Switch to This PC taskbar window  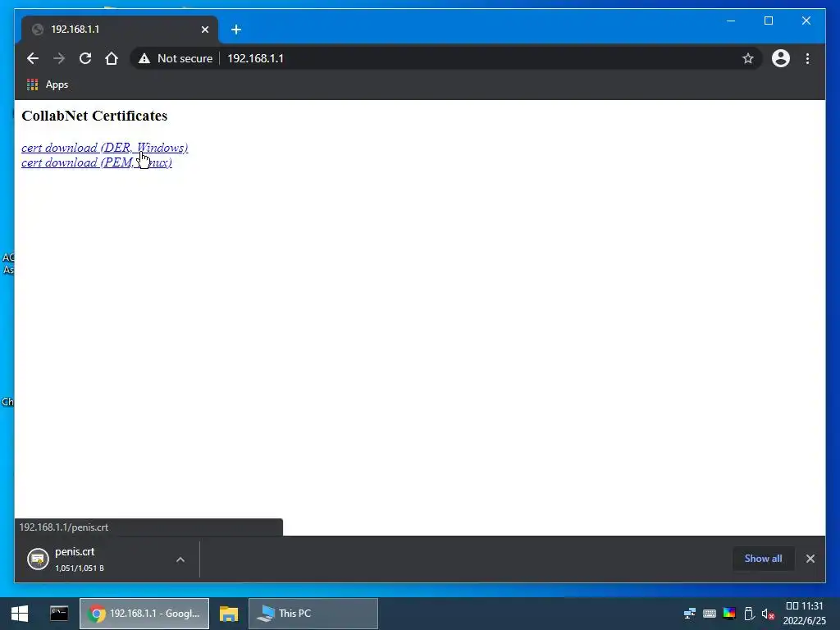(x=313, y=614)
